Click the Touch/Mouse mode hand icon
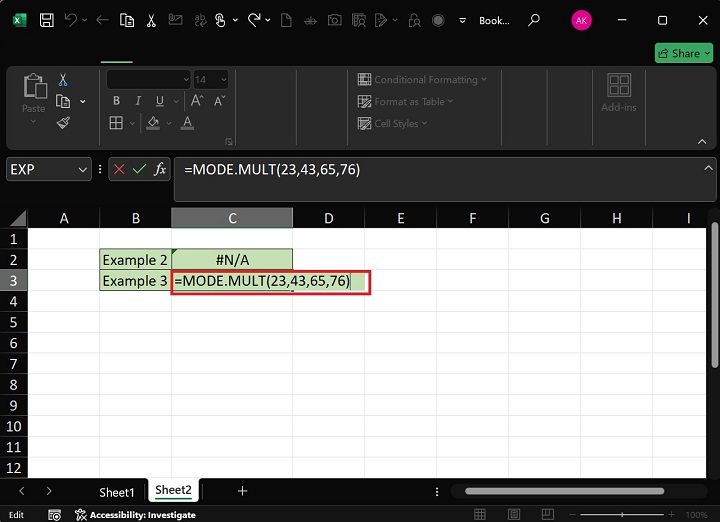The image size is (720, 522). pos(220,20)
